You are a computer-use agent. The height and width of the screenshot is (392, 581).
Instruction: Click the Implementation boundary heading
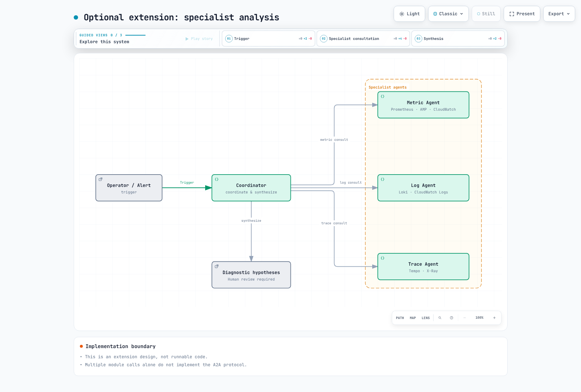click(x=121, y=346)
